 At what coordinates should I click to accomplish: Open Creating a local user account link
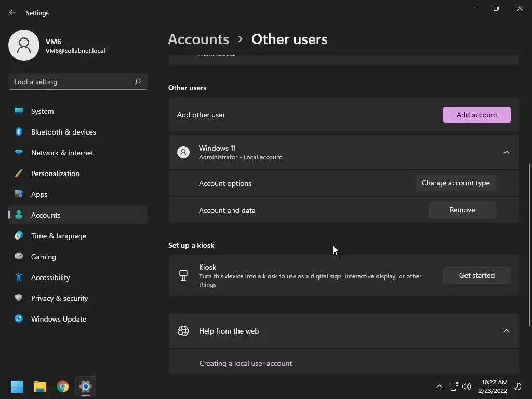click(x=246, y=363)
